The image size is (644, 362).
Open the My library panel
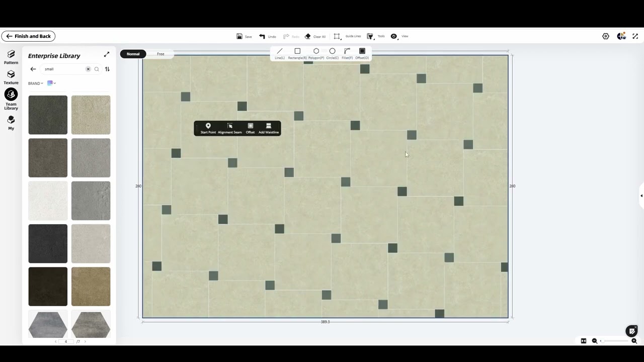(11, 123)
